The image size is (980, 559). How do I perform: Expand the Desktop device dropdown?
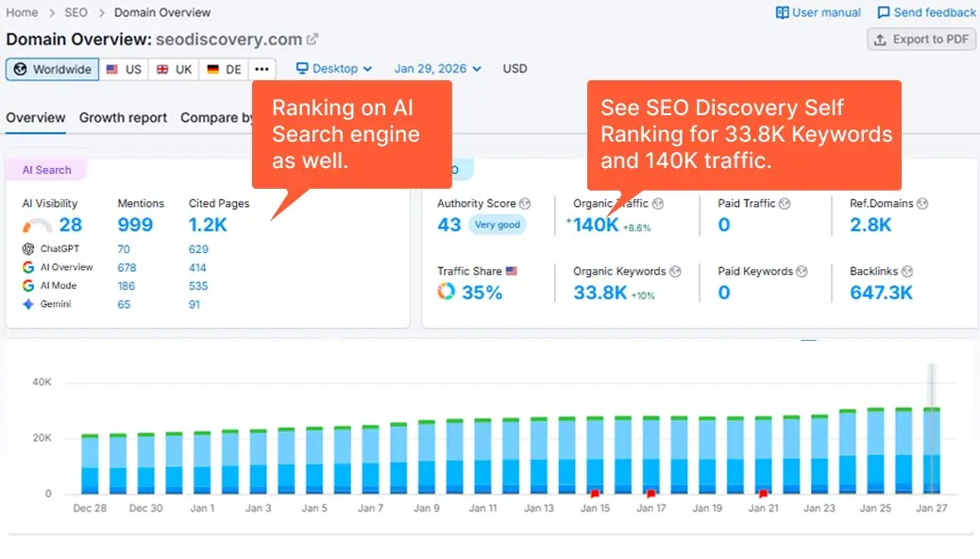click(334, 68)
